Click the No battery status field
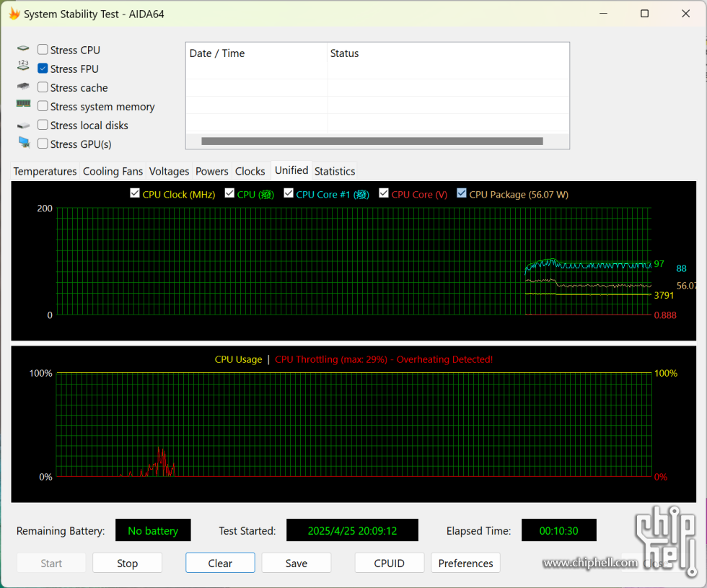Image resolution: width=707 pixels, height=588 pixels. [x=153, y=530]
